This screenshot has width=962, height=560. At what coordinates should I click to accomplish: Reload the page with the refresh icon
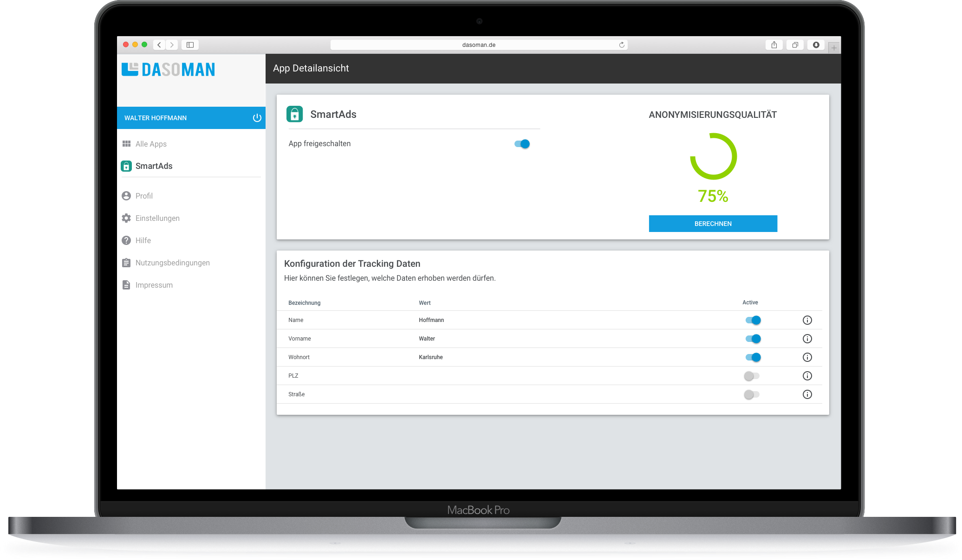622,45
